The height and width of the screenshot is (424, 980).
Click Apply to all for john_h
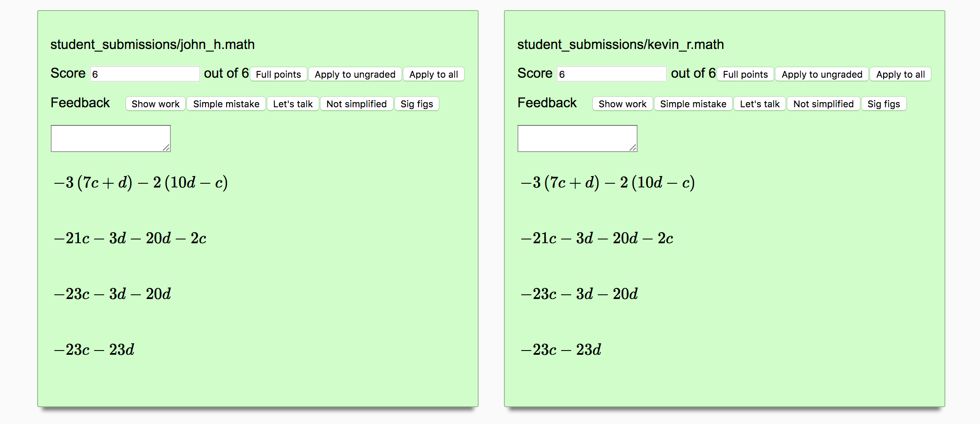(433, 74)
